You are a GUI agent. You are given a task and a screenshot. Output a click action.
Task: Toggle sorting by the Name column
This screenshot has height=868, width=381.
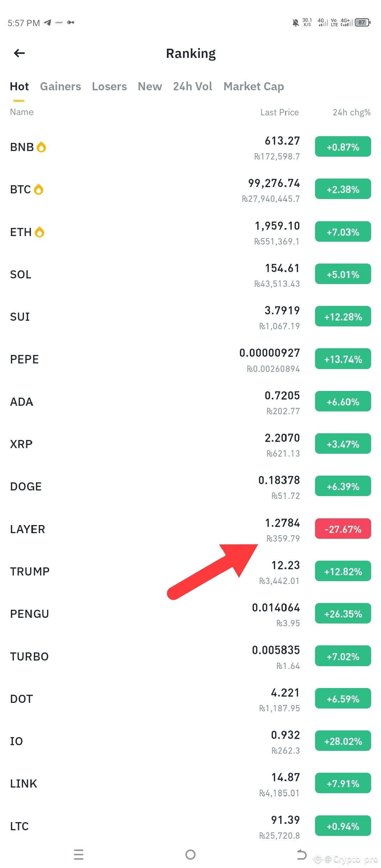pos(22,112)
